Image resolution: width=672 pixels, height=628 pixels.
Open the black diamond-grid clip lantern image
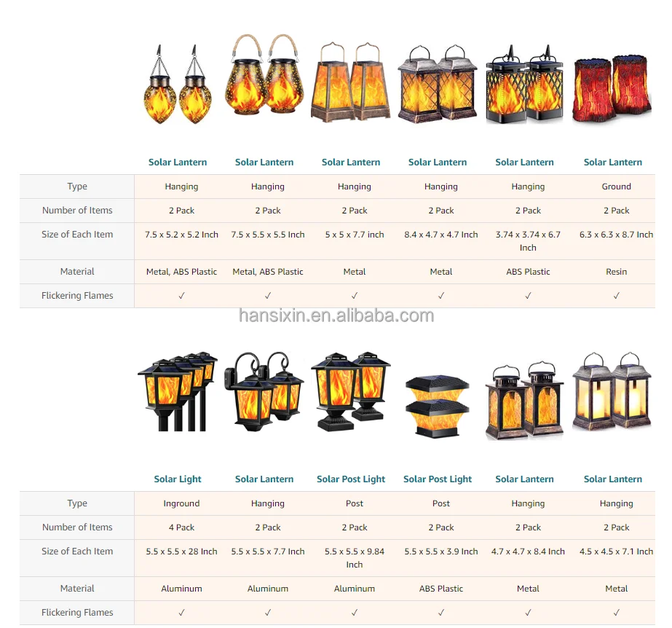(x=524, y=84)
